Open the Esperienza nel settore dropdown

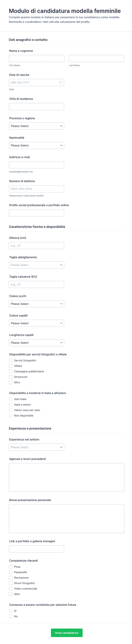pos(36,447)
